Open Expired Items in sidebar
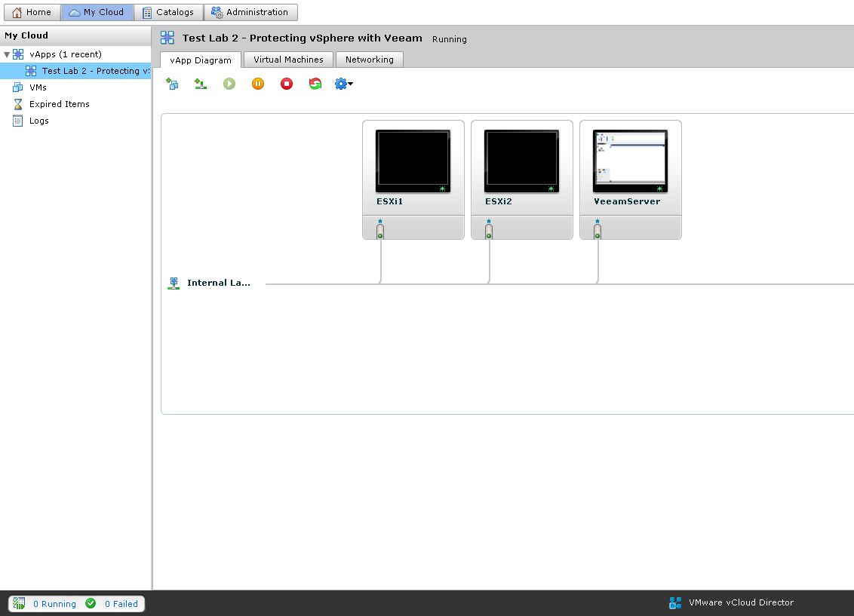 60,104
